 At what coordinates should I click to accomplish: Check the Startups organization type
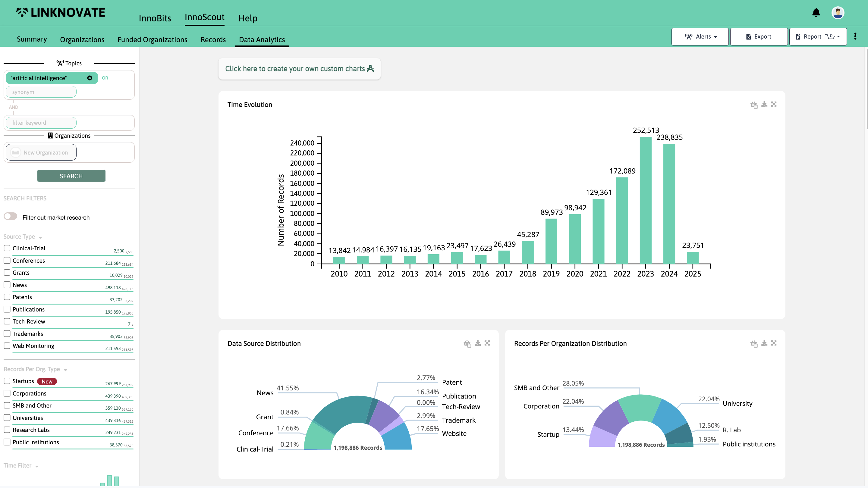click(x=7, y=381)
